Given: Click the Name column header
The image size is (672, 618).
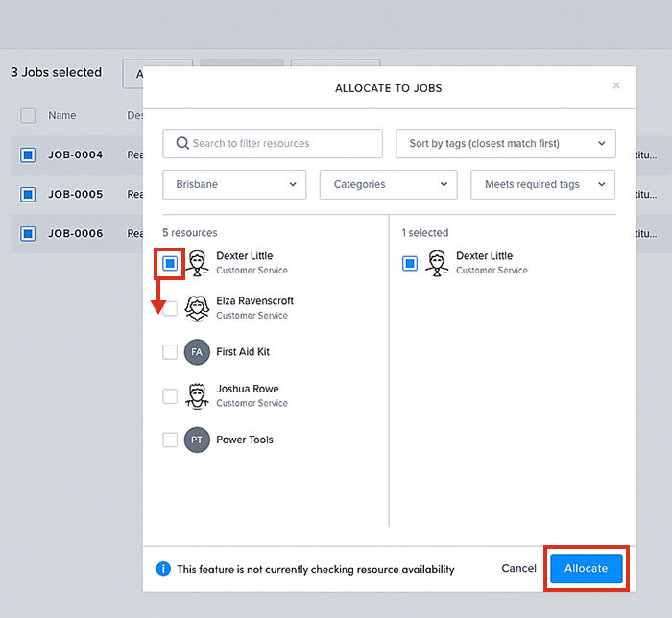Looking at the screenshot, I should 62,115.
